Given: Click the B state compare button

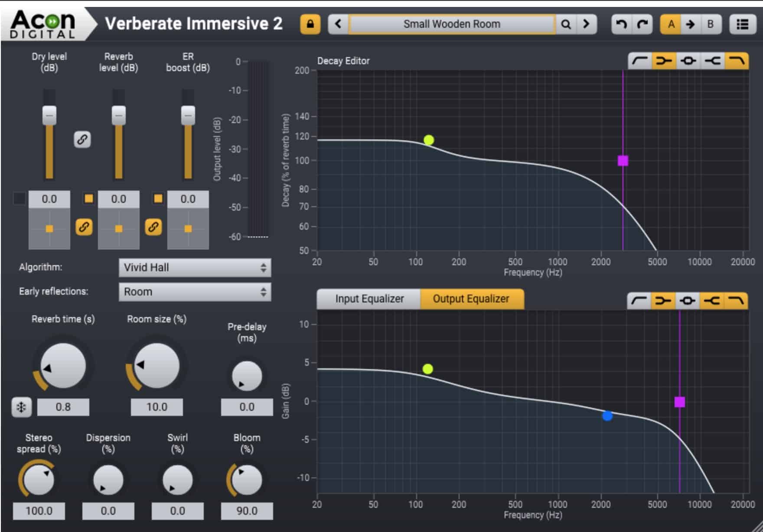Looking at the screenshot, I should click(710, 24).
